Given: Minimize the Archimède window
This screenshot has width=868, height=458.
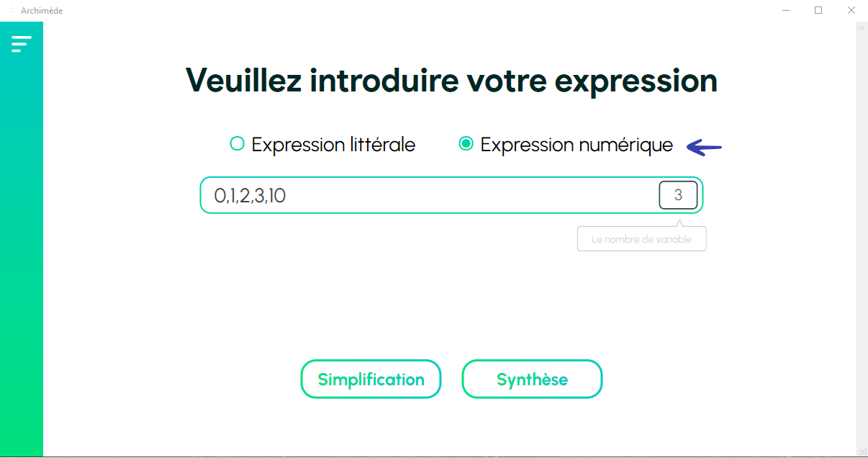Looking at the screenshot, I should [785, 10].
